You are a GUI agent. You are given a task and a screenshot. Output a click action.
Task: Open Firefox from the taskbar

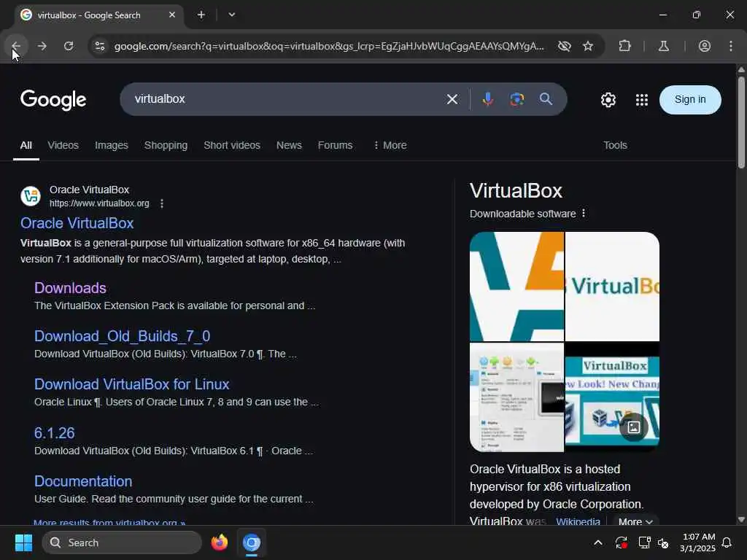(219, 542)
